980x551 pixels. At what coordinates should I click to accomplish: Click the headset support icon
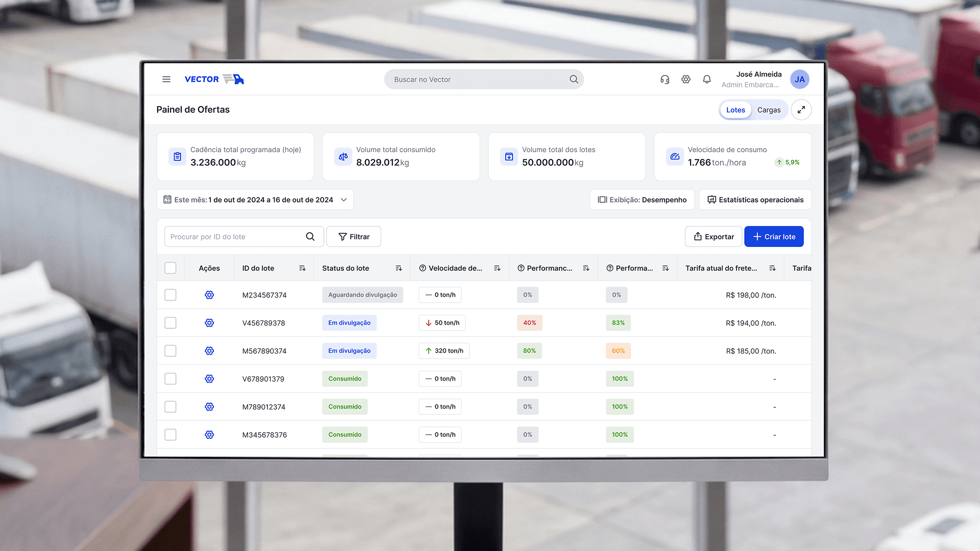[x=665, y=79]
